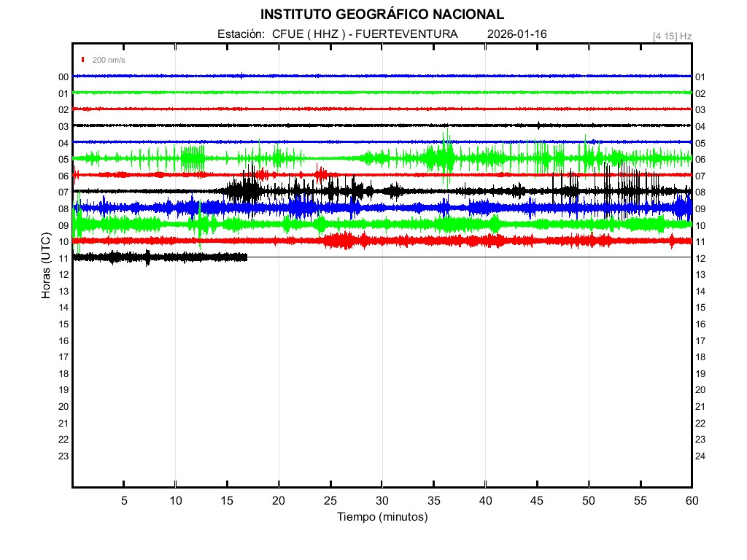Select hour 11 label on left axis
747x560 pixels.
pos(63,258)
